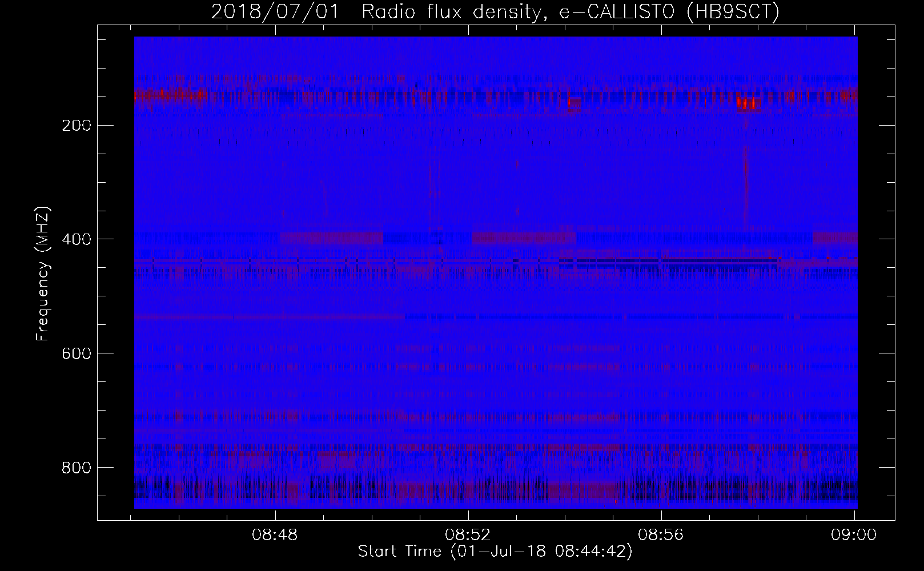The width and height of the screenshot is (924, 571).
Task: Select the 400 frequency tick label
Action: tap(76, 239)
